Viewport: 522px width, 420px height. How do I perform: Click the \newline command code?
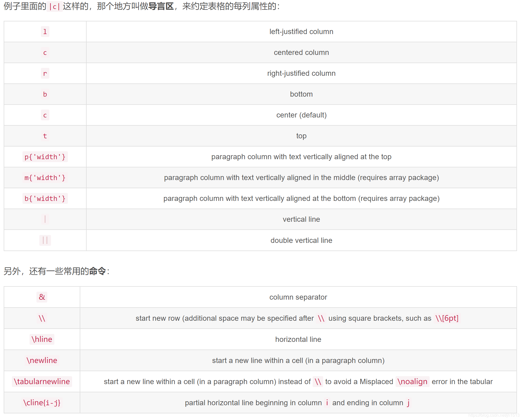(x=42, y=360)
